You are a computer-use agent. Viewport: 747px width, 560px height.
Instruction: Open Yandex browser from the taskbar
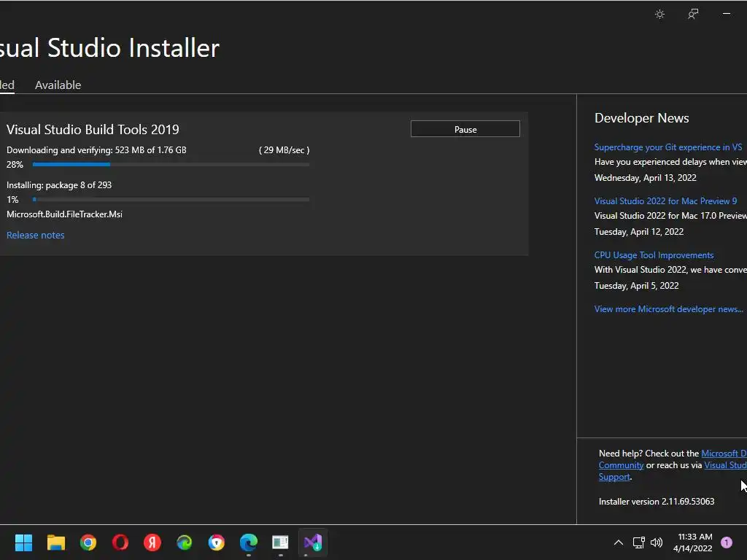pos(152,542)
